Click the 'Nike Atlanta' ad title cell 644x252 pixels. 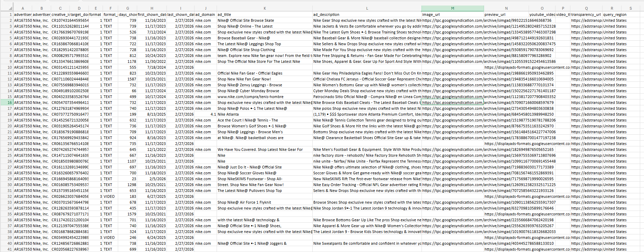tap(265, 114)
